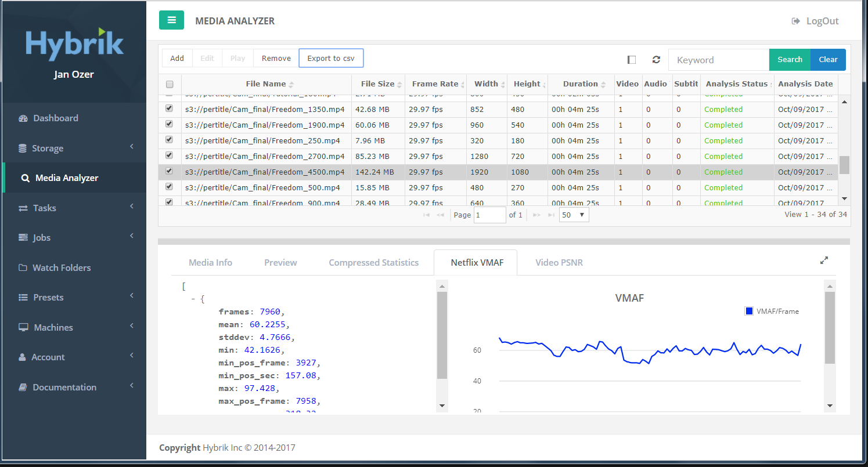Click the Remove button
This screenshot has height=467, width=868.
(276, 59)
